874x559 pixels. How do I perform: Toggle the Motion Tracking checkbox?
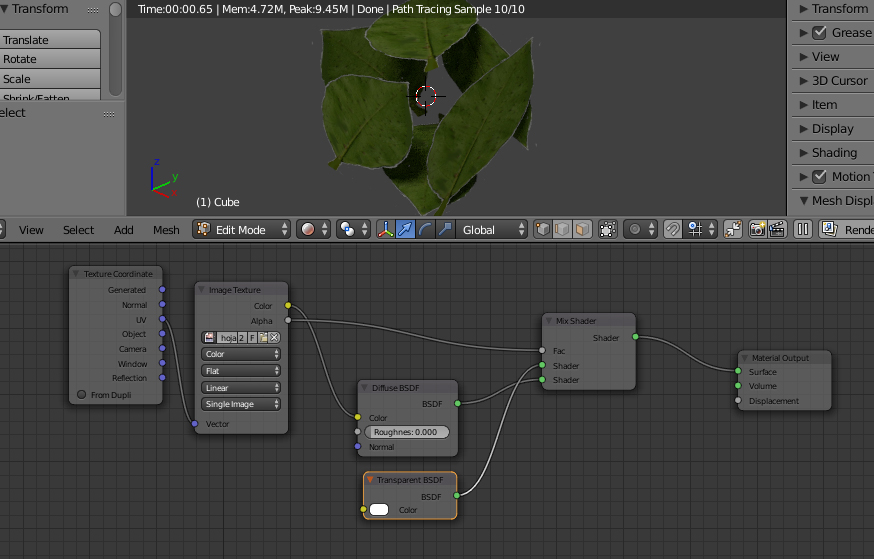point(819,176)
